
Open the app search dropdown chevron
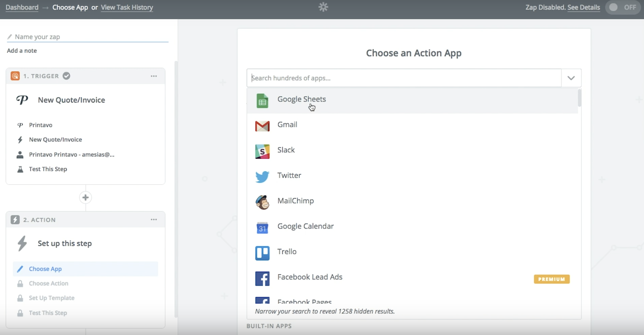(571, 78)
